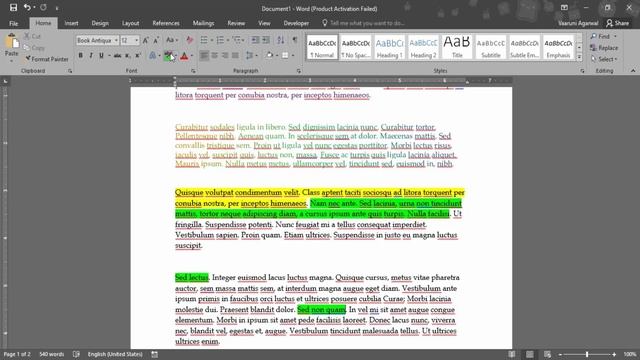Click the Sort icon
Image resolution: width=640 pixels, height=360 pixels.
point(281,40)
